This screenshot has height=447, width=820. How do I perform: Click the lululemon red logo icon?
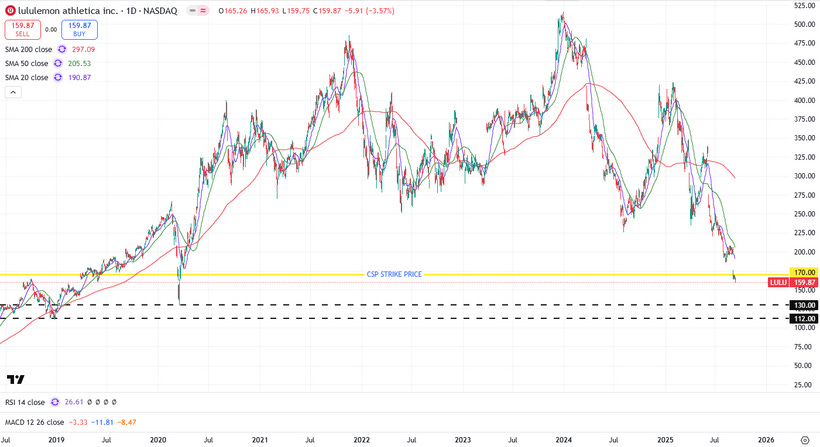[10, 10]
